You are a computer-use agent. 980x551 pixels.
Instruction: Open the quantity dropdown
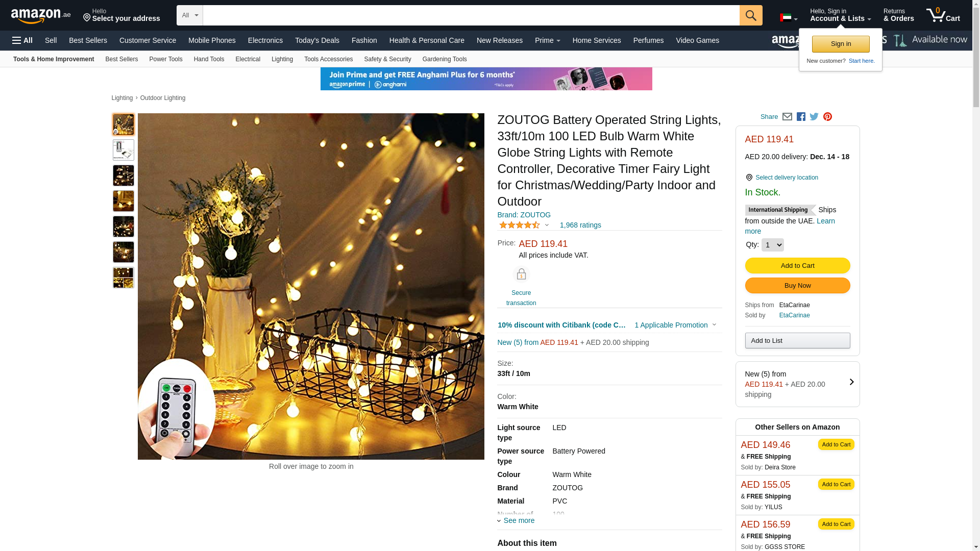click(772, 245)
